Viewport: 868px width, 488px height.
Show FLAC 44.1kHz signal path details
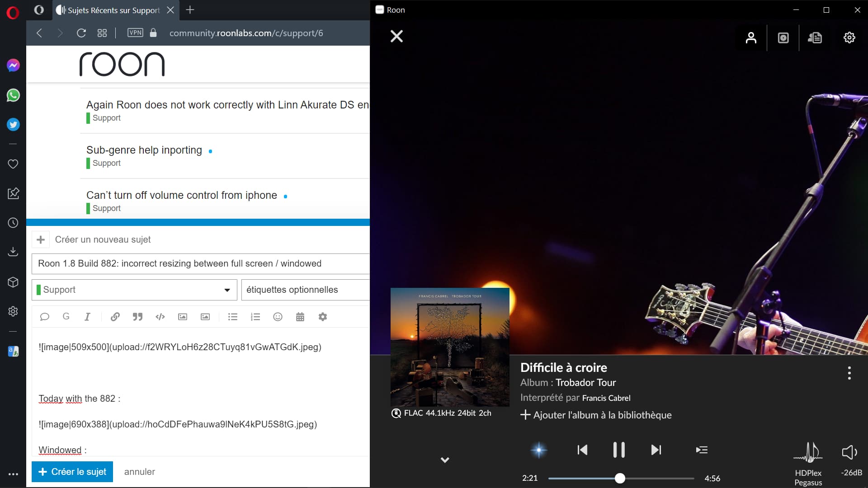click(x=441, y=413)
